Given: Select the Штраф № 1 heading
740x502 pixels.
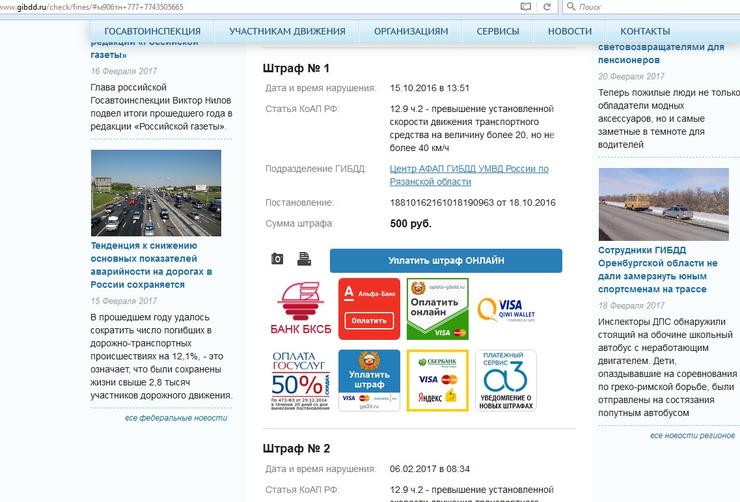Looking at the screenshot, I should coord(296,68).
